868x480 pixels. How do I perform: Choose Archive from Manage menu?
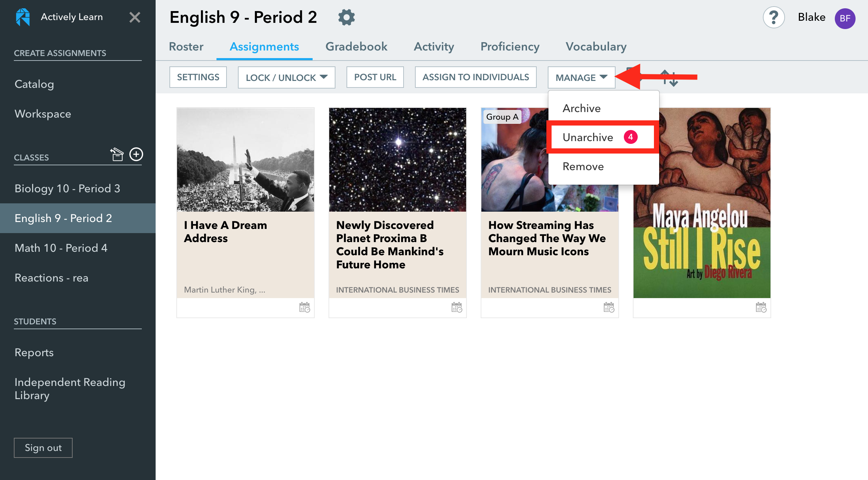tap(603, 108)
